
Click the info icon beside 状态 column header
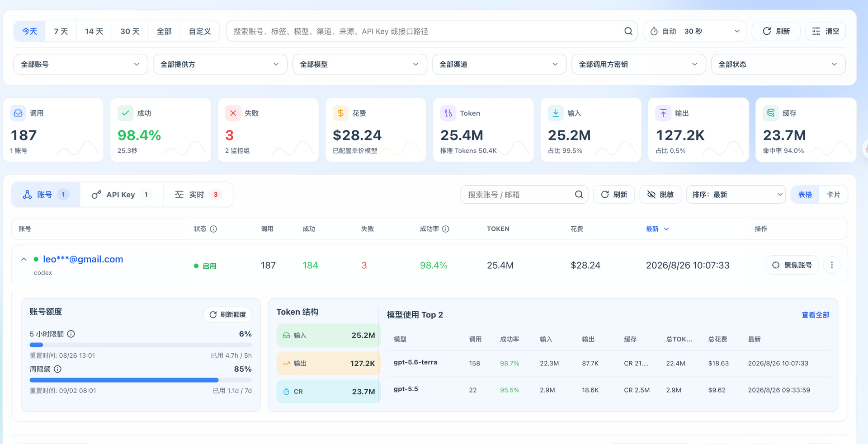click(213, 229)
